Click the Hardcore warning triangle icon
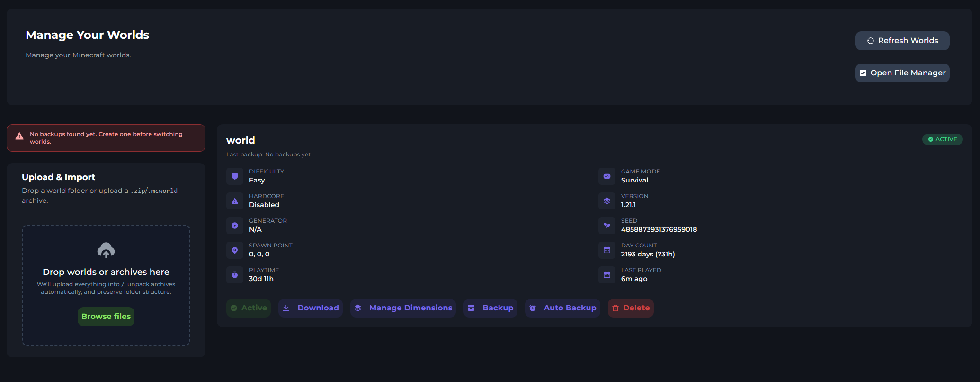This screenshot has width=980, height=382. [235, 201]
